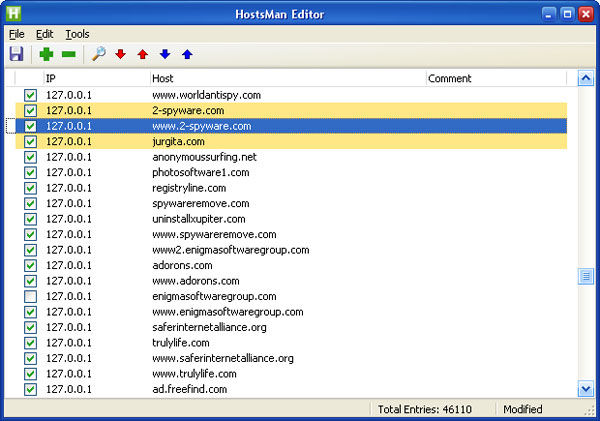
Task: Add a new entry with green plus icon
Action: coord(46,54)
